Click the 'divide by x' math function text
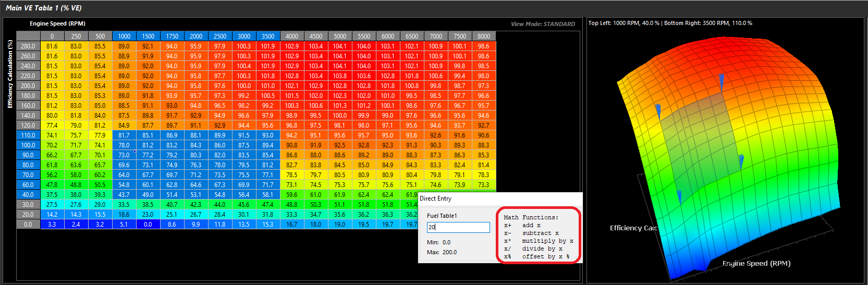Image resolution: width=868 pixels, height=285 pixels. (542, 249)
